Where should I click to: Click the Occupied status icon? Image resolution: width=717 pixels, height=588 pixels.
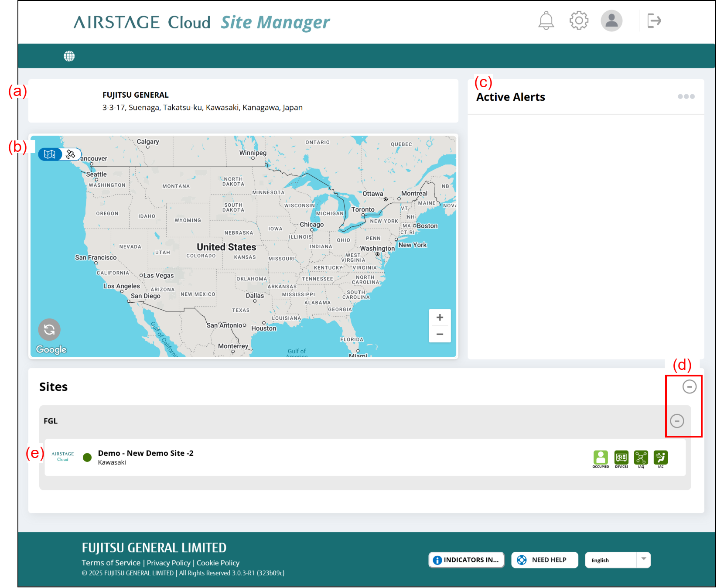tap(601, 458)
